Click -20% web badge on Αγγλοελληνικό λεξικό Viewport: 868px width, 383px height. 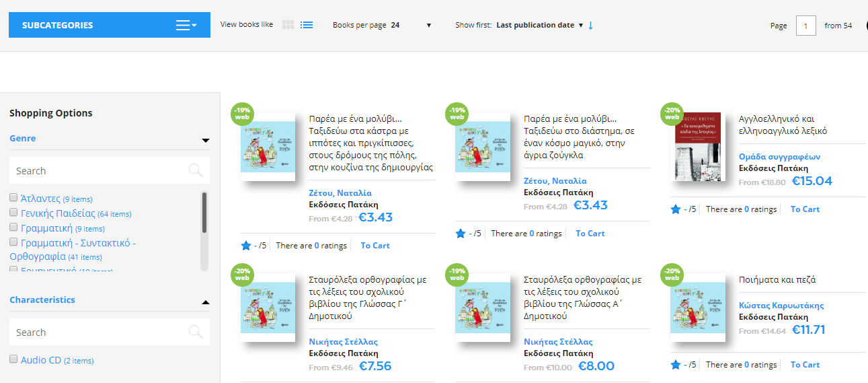[x=672, y=114]
